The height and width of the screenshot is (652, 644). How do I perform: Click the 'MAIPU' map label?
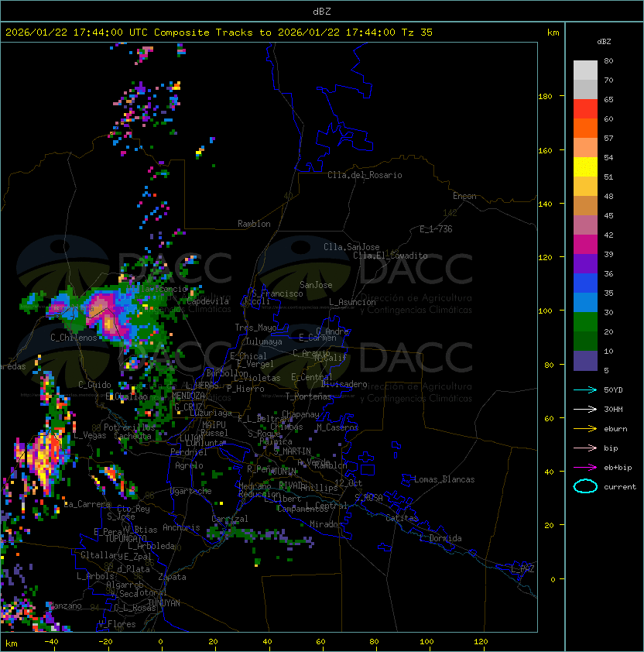[214, 425]
